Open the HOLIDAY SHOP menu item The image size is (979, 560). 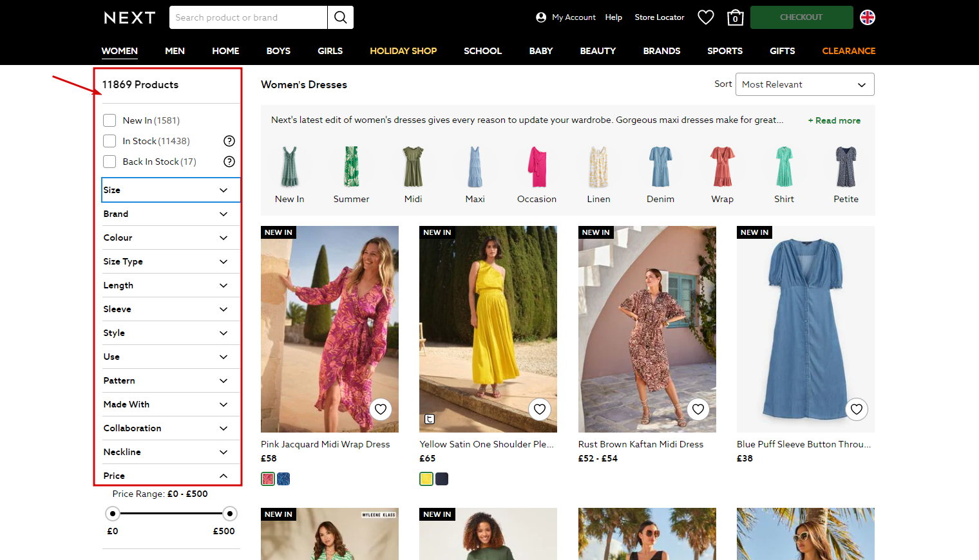click(x=403, y=51)
